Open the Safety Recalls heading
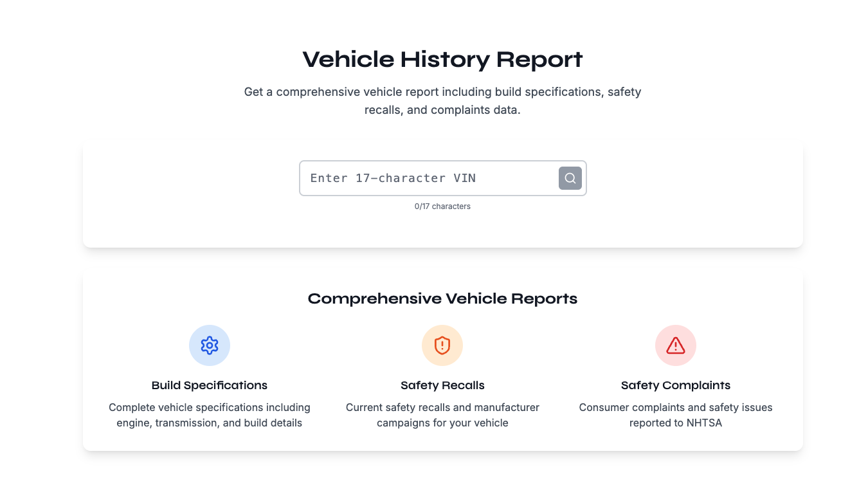 coord(442,385)
